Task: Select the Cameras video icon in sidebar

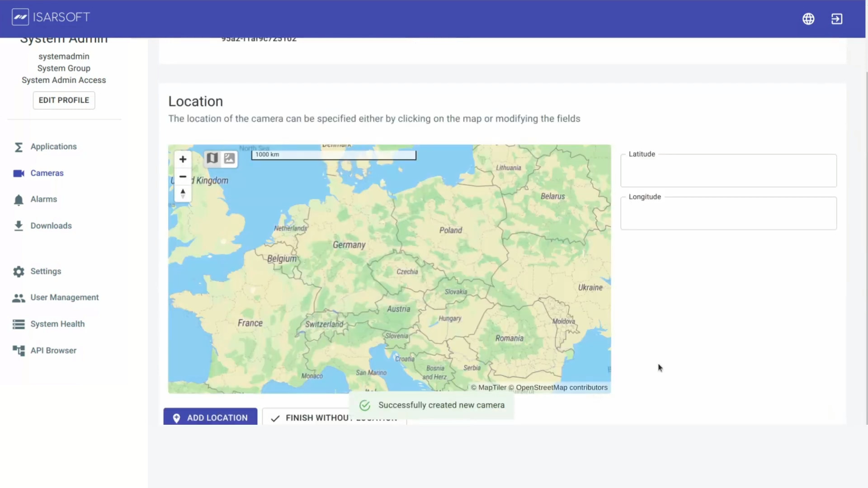Action: [19, 173]
